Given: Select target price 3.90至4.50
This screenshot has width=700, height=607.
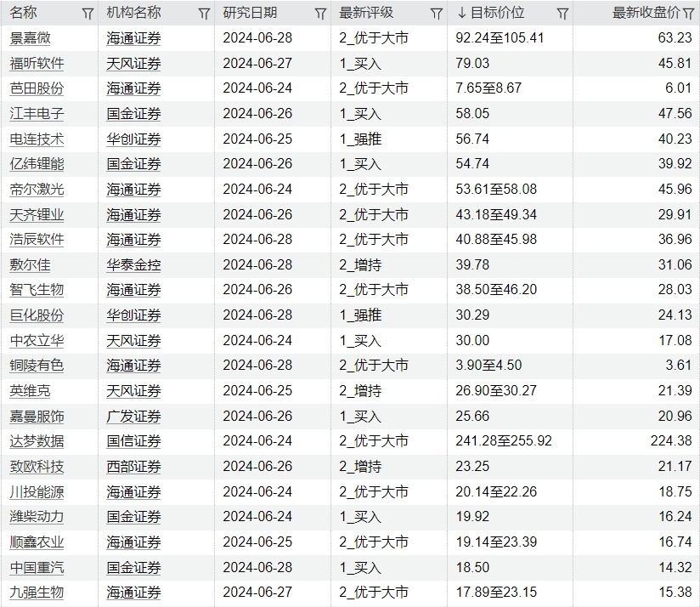Looking at the screenshot, I should point(488,365).
